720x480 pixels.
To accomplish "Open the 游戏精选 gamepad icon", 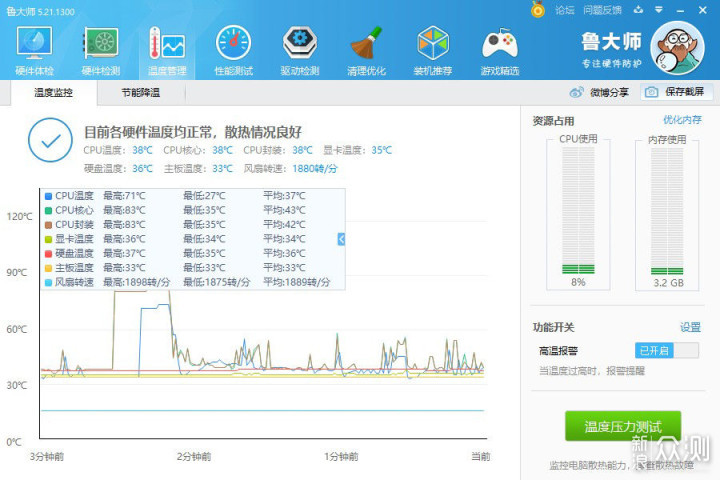I will click(500, 51).
